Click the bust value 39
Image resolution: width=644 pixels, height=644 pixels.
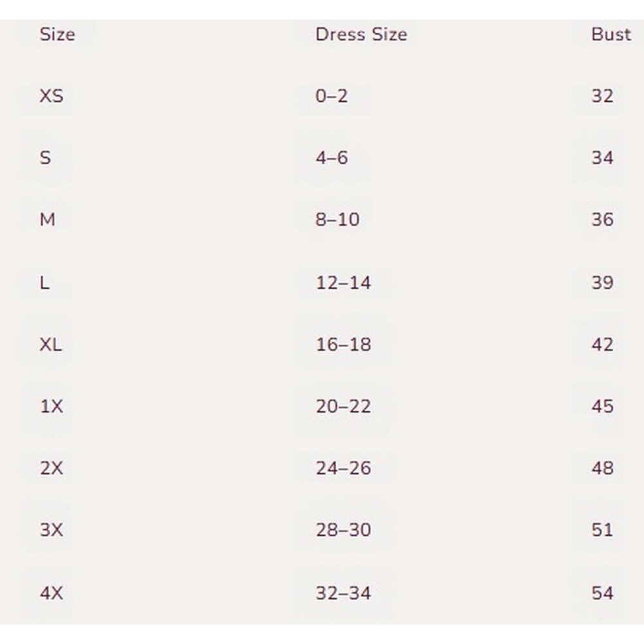(x=603, y=283)
